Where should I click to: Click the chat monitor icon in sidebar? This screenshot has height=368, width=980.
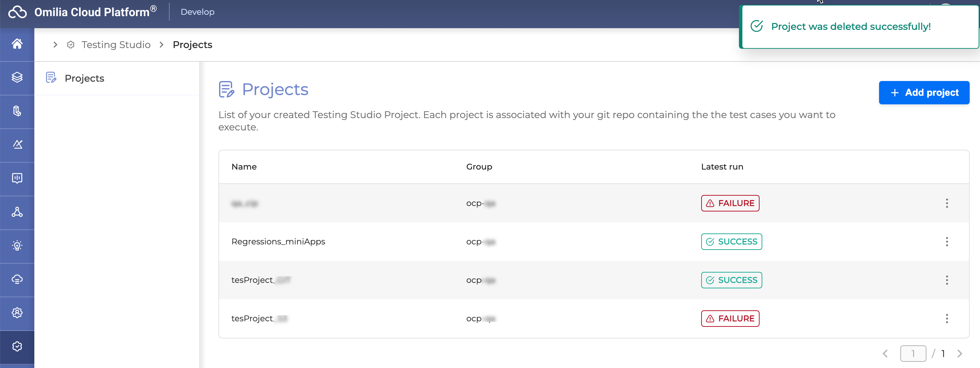pos(17,178)
